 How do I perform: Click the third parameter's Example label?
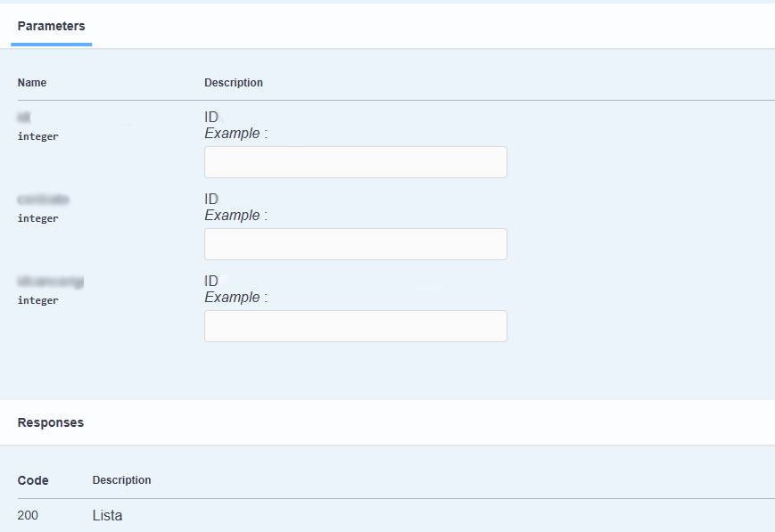(x=235, y=297)
